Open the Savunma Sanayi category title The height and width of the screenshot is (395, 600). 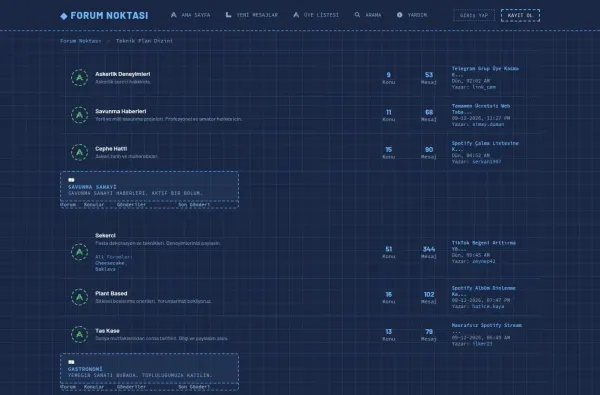coord(92,187)
